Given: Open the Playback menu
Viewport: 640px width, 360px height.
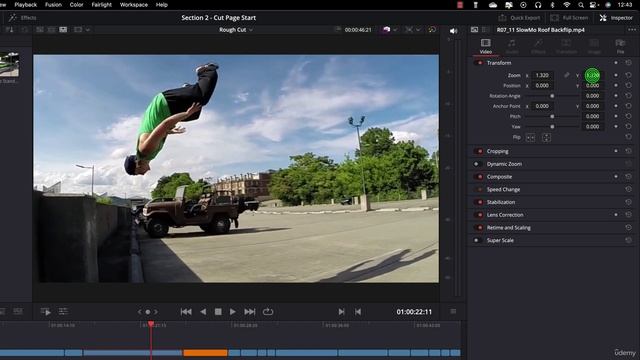Looking at the screenshot, I should (x=26, y=5).
